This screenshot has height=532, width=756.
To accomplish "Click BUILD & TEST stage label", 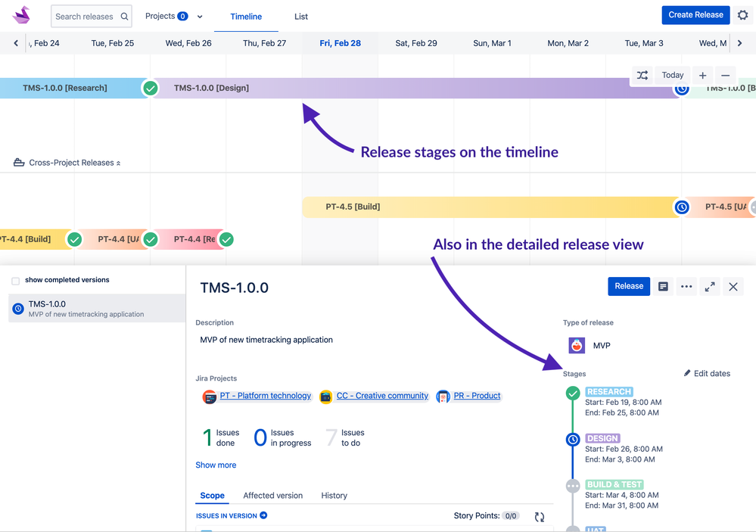I will click(614, 484).
